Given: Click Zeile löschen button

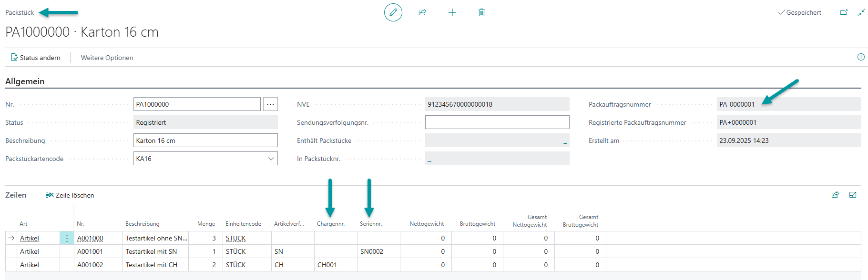Looking at the screenshot, I should pyautogui.click(x=70, y=195).
